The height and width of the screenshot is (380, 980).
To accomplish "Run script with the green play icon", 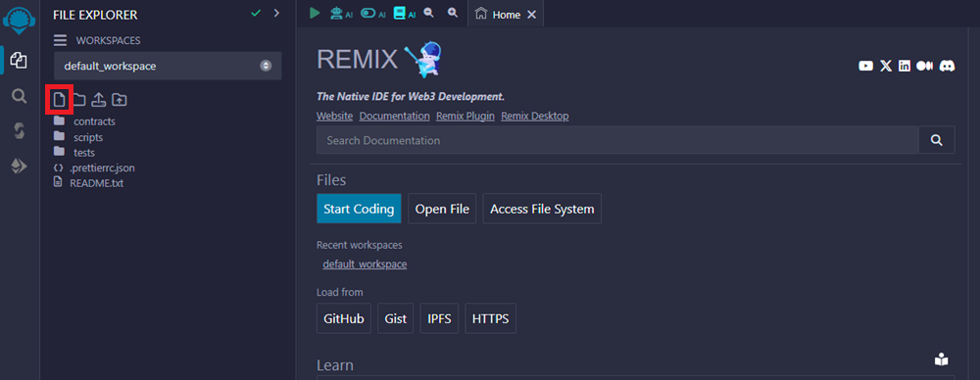I will point(315,13).
